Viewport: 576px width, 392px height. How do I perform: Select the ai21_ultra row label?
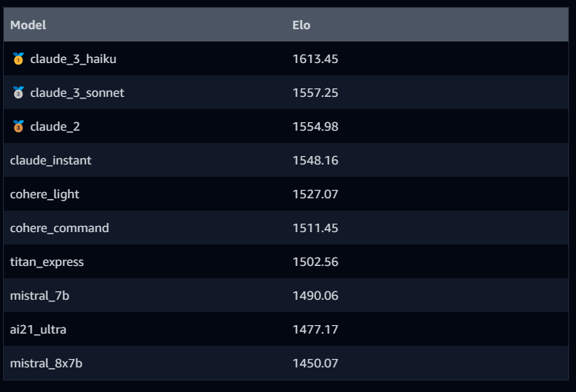tap(38, 330)
